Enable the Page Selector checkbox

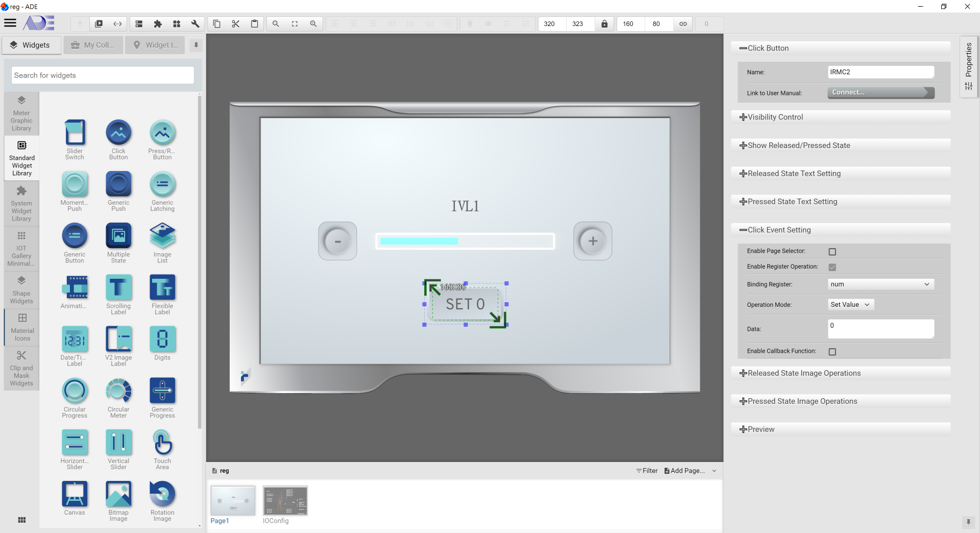[832, 252]
